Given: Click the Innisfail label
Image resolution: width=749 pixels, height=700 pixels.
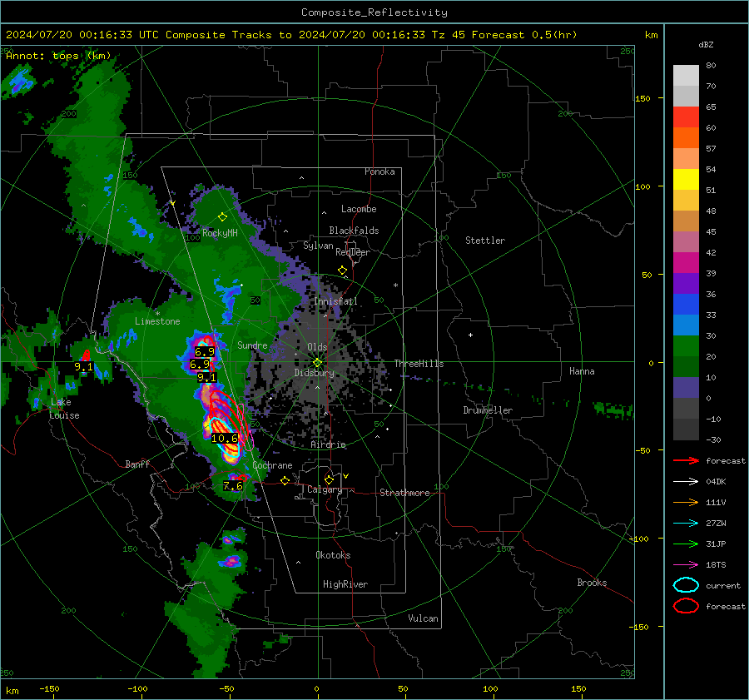Looking at the screenshot, I should pyautogui.click(x=336, y=301).
